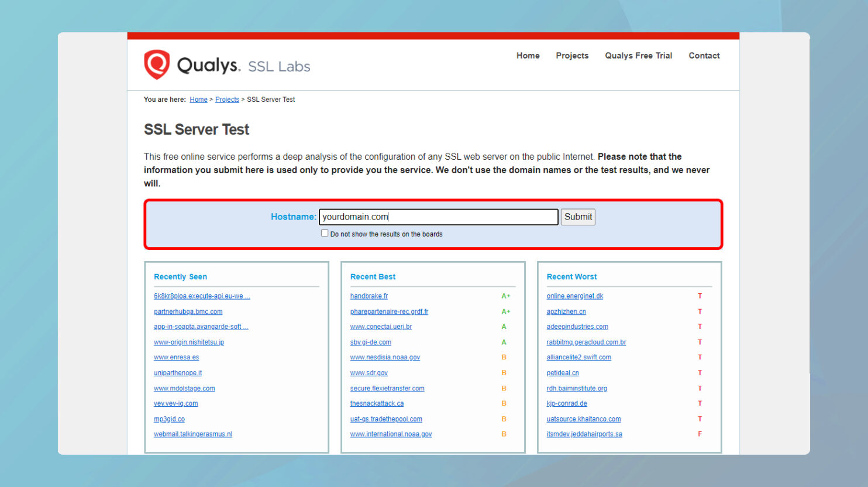View alliancelite2.swift.com result
868x487 pixels.
click(578, 358)
